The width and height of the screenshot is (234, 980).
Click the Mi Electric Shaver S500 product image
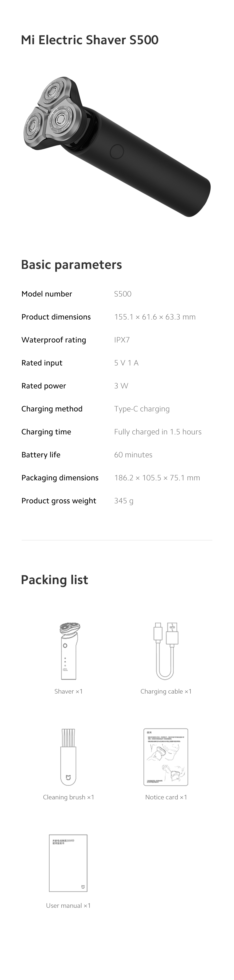(117, 147)
